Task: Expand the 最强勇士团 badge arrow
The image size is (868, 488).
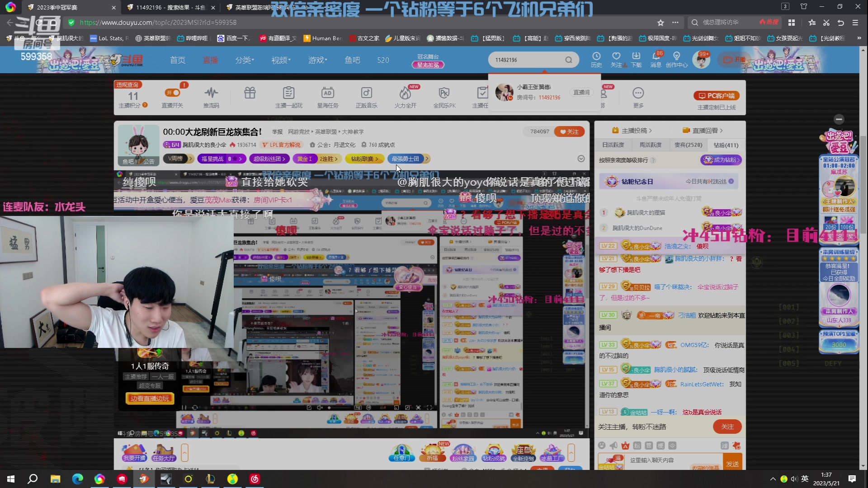Action: (x=426, y=159)
